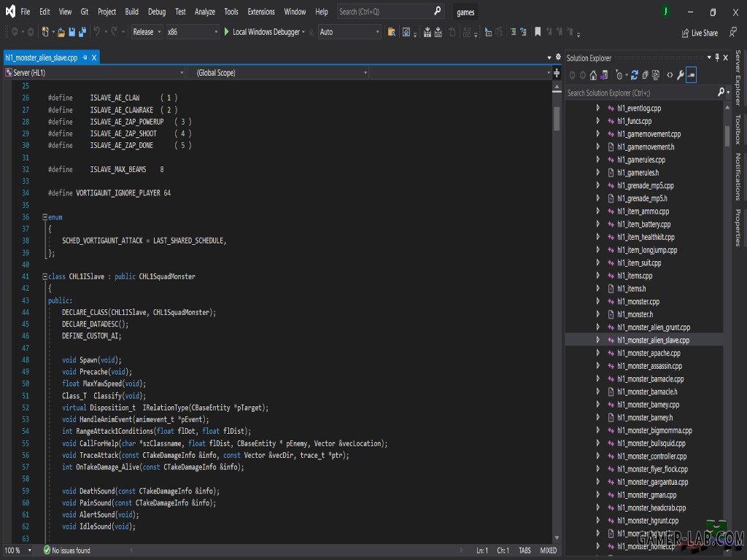
Task: Open the x86 platform dropdown
Action: [193, 32]
